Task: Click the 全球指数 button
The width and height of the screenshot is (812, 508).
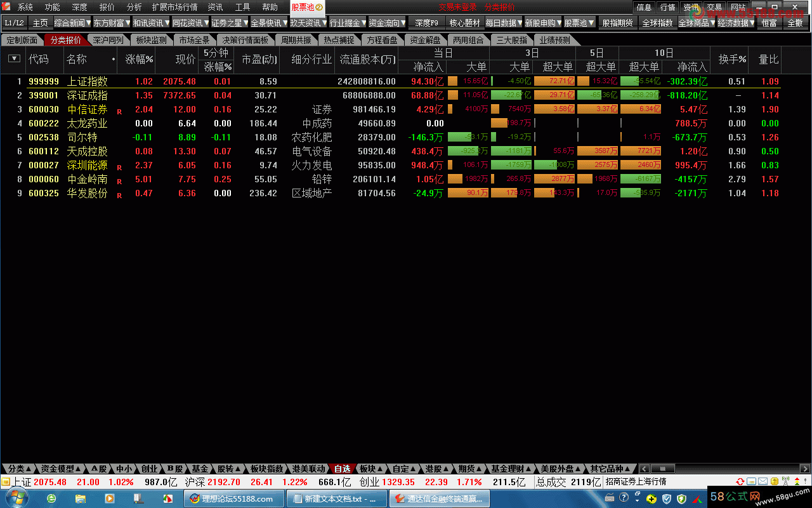Action: coord(657,22)
